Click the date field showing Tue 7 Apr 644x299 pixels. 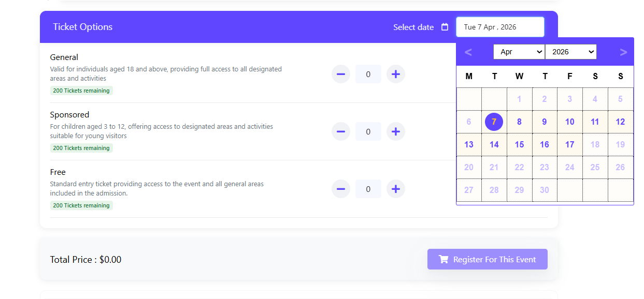pyautogui.click(x=500, y=27)
